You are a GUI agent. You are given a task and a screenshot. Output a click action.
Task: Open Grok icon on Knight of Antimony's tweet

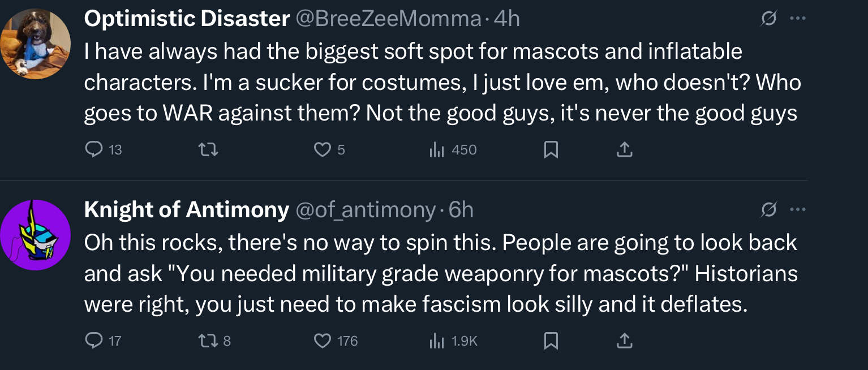pyautogui.click(x=768, y=210)
